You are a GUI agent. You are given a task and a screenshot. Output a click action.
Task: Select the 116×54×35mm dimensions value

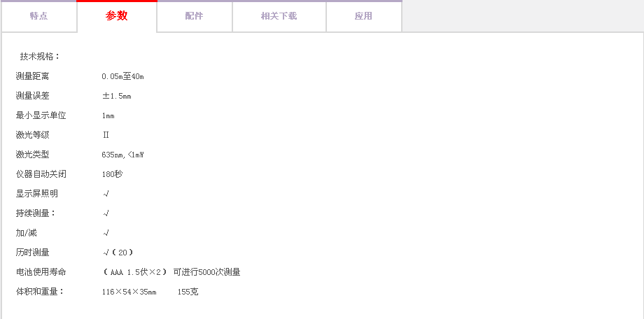[129, 292]
